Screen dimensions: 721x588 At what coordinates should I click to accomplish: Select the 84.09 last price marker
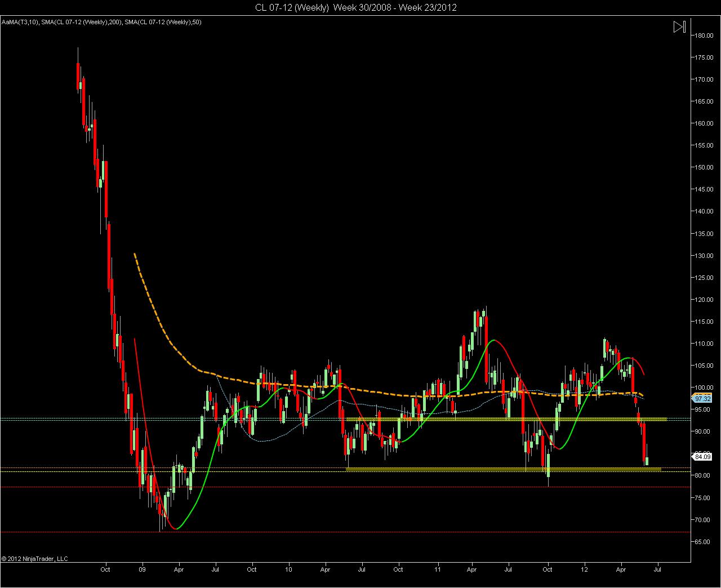pyautogui.click(x=703, y=457)
